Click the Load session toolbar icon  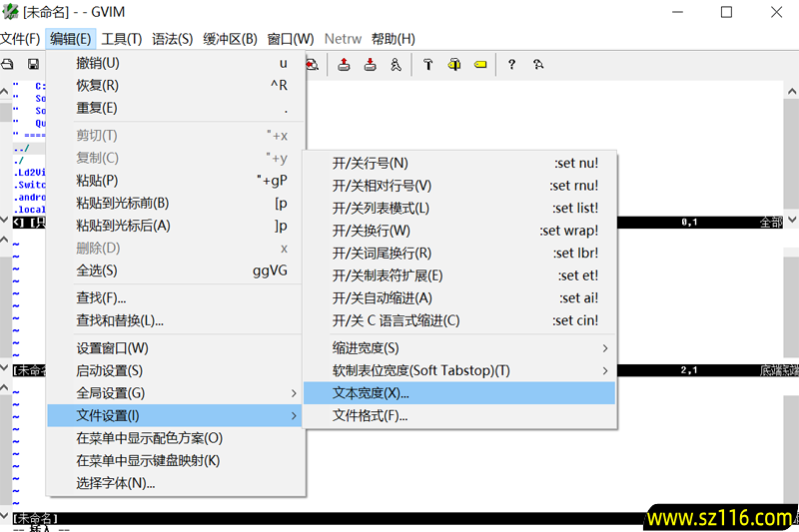pyautogui.click(x=344, y=65)
